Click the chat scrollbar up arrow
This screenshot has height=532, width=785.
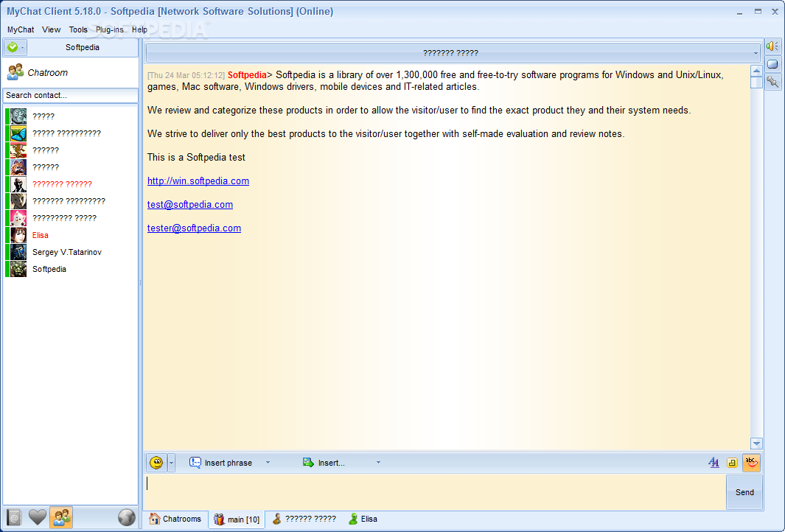tap(756, 71)
